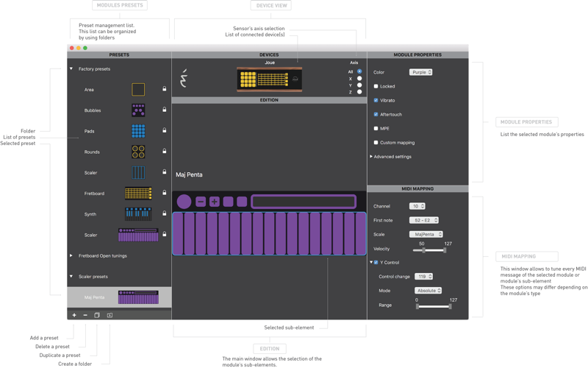Click the MIDI MAPPING panel header
This screenshot has height=368, width=588.
(x=417, y=189)
